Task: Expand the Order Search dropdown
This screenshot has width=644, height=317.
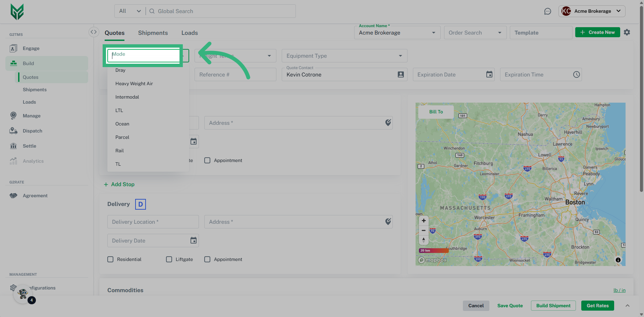Action: [x=499, y=33]
